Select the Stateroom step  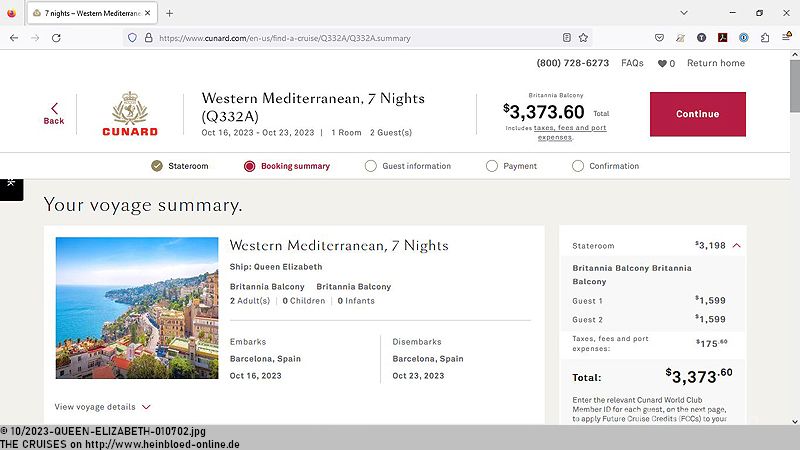coord(180,166)
